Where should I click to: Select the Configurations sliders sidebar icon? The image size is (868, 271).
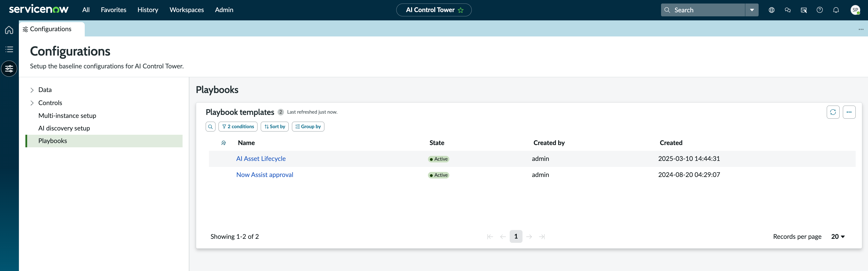9,69
